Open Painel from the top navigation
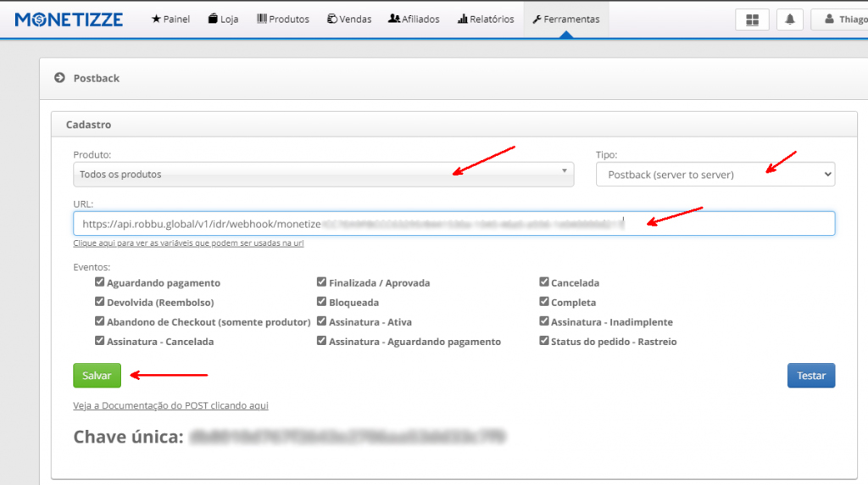Image resolution: width=868 pixels, height=485 pixels. point(170,20)
